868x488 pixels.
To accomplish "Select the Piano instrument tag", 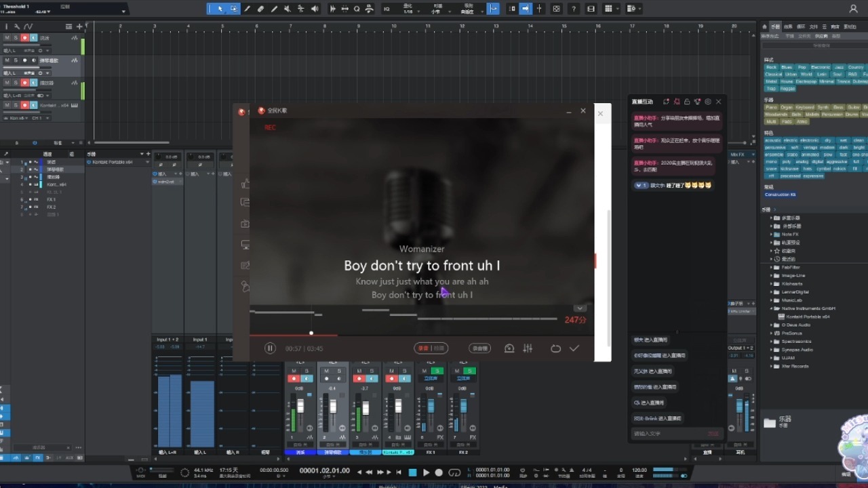I will [771, 107].
